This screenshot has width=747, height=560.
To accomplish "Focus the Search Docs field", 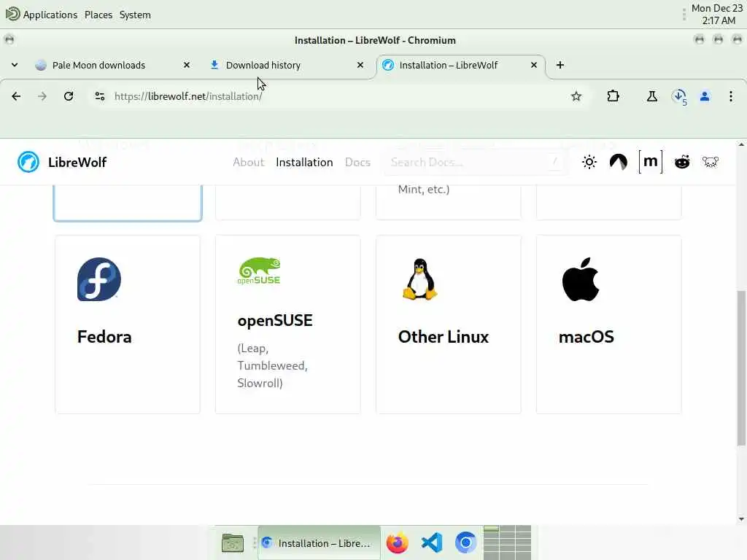I will click(475, 163).
